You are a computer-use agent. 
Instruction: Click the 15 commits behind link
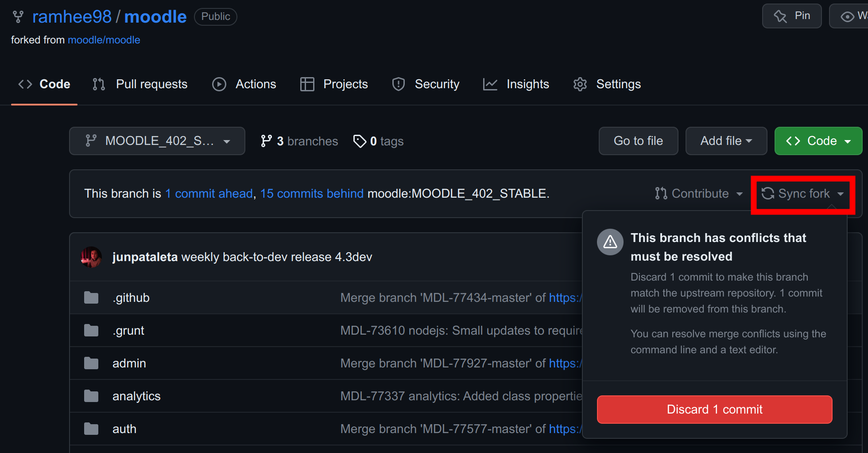click(312, 194)
